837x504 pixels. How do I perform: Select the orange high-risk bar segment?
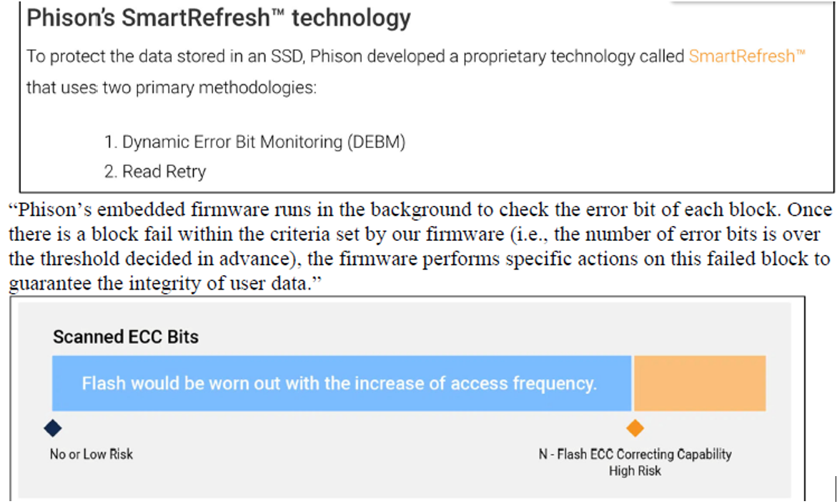pos(699,383)
